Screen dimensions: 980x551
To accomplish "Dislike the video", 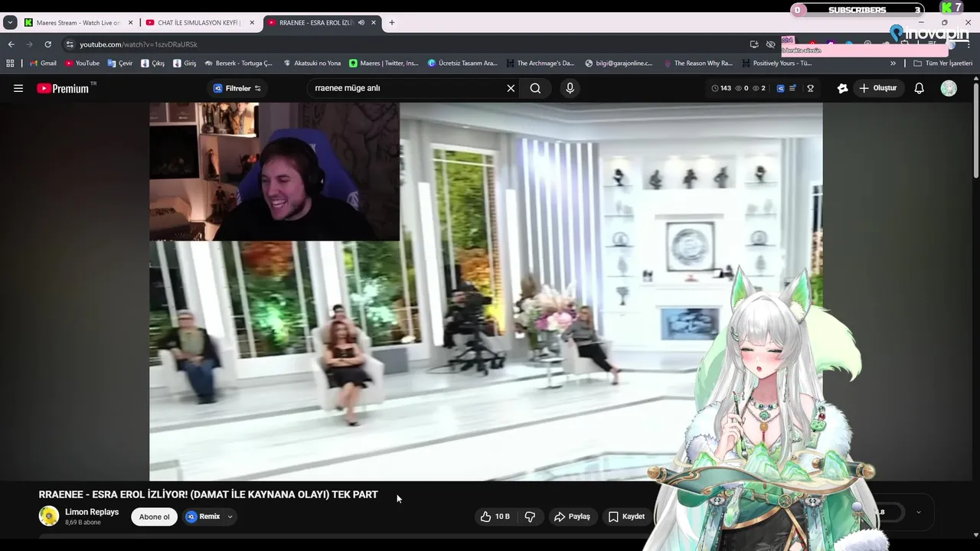I will point(530,517).
